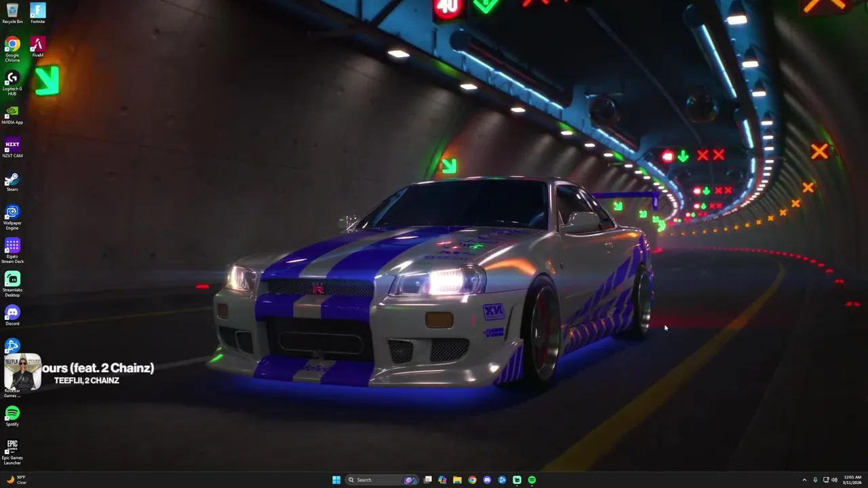
Task: Open the weather widget on the taskbar
Action: coord(17,480)
